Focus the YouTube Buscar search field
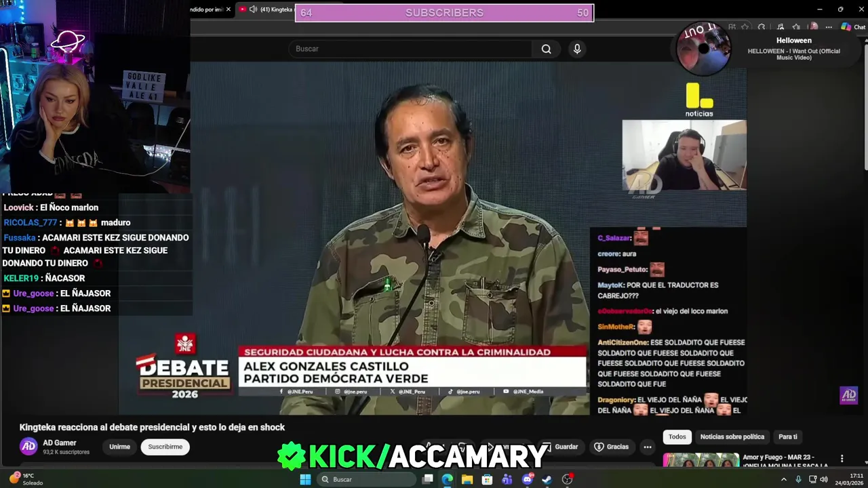 [411, 49]
